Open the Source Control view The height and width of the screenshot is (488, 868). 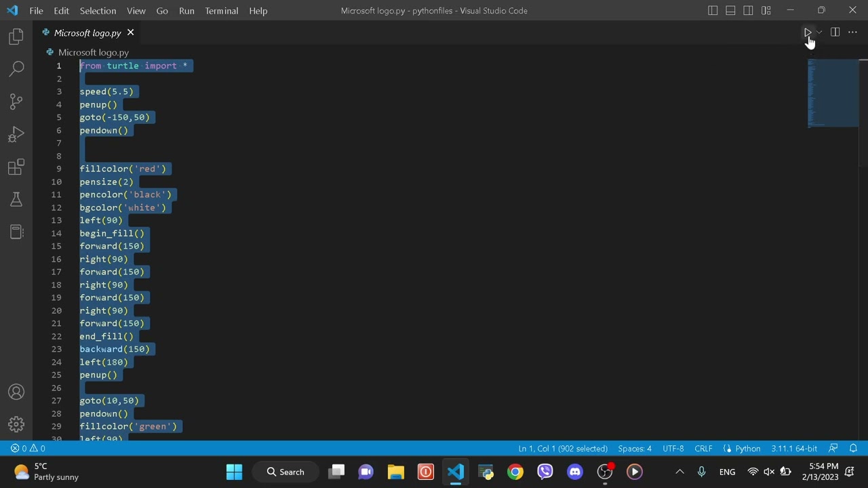(x=16, y=102)
